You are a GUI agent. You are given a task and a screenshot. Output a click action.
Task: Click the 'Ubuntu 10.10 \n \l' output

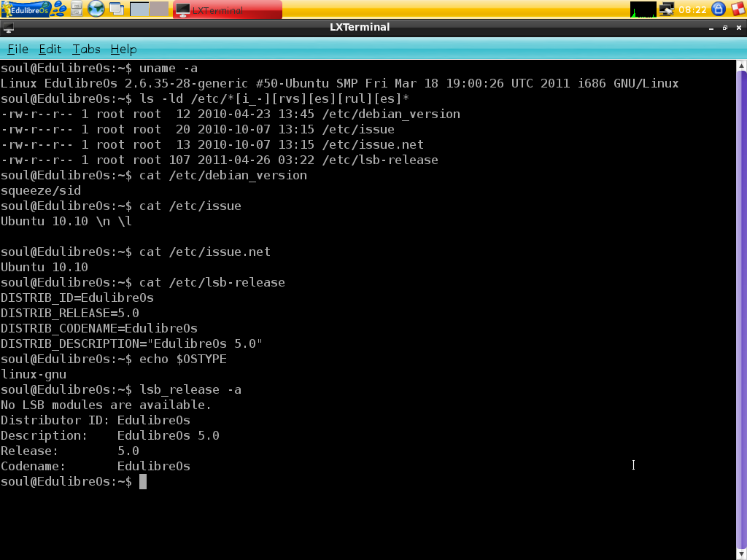click(66, 221)
